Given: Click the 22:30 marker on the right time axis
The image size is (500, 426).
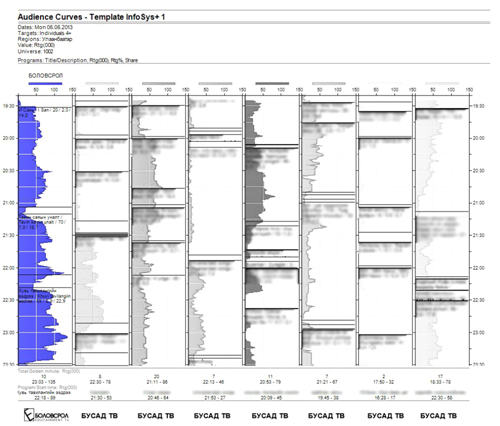Looking at the screenshot, I should tap(478, 300).
